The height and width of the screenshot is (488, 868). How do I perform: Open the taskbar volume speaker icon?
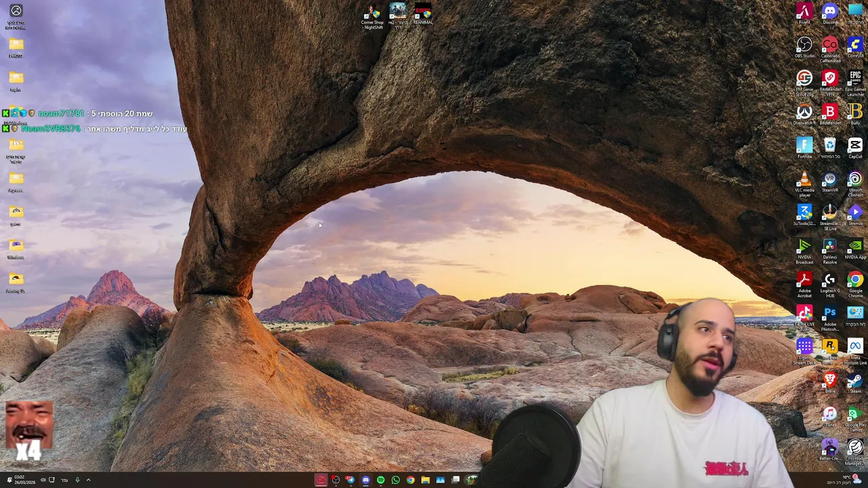pos(43,480)
